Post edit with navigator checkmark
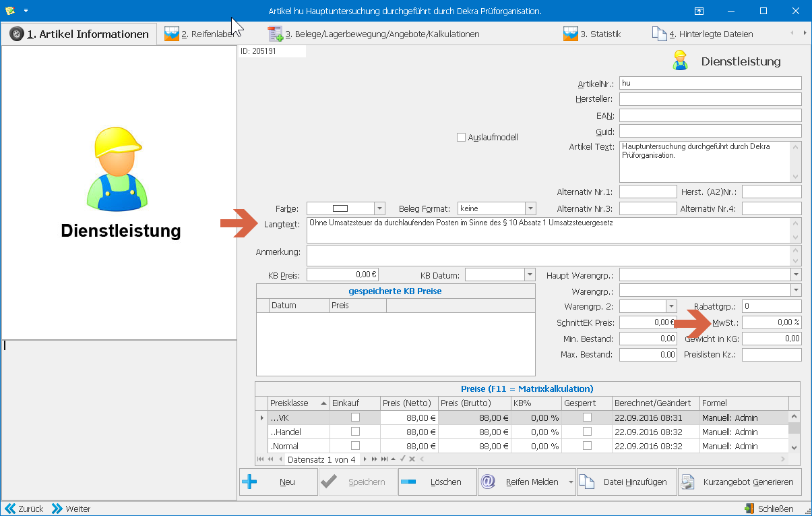This screenshot has width=812, height=516. [x=402, y=459]
